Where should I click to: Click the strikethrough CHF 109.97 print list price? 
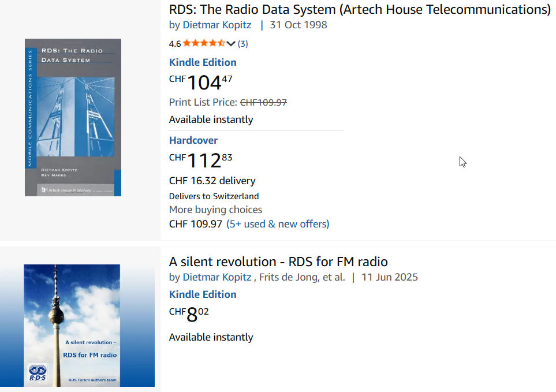point(263,102)
